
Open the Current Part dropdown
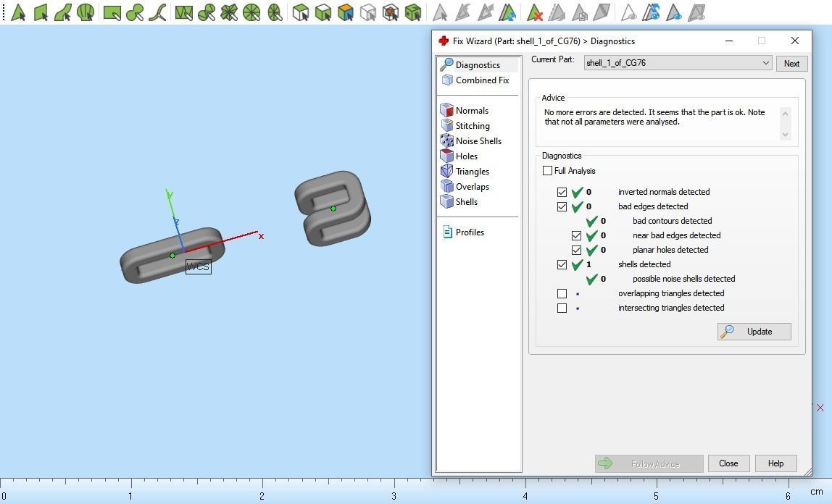pos(678,62)
